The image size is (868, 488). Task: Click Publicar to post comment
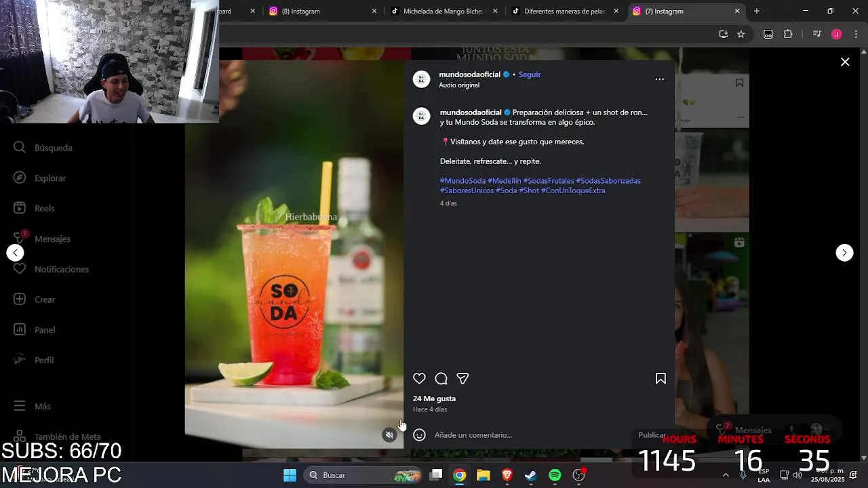pyautogui.click(x=652, y=435)
